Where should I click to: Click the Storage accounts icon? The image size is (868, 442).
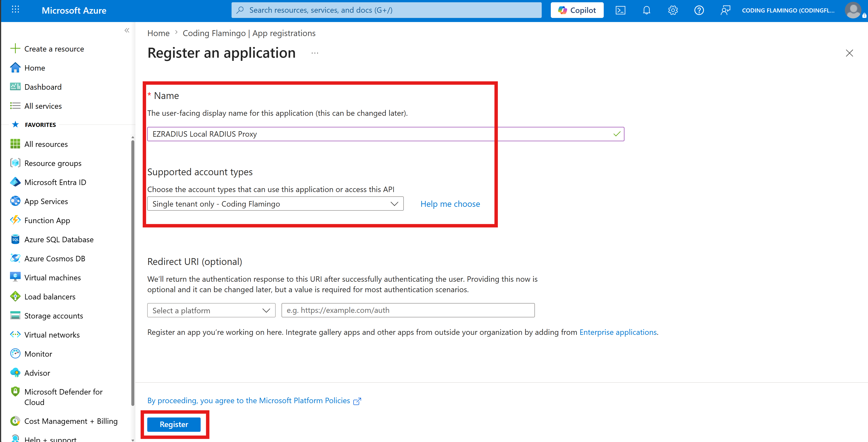click(15, 316)
